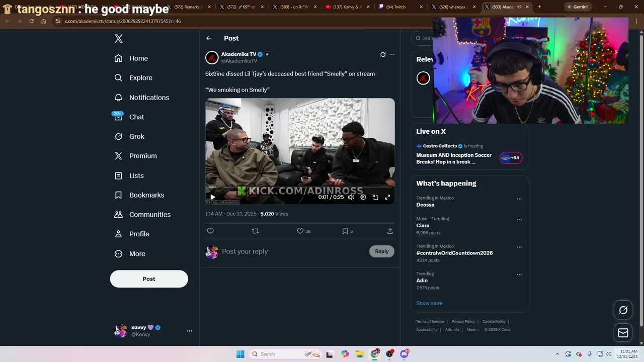Viewport: 644px width, 362px height.
Task: Open the floating messages envelope button
Action: coord(623,333)
